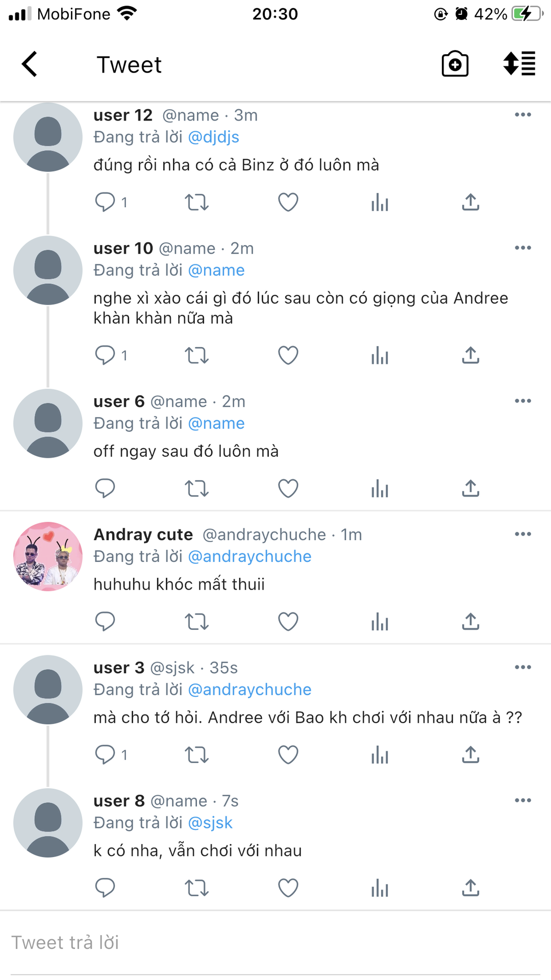Share user 8's reply tweet
The width and height of the screenshot is (551, 980).
tap(470, 888)
